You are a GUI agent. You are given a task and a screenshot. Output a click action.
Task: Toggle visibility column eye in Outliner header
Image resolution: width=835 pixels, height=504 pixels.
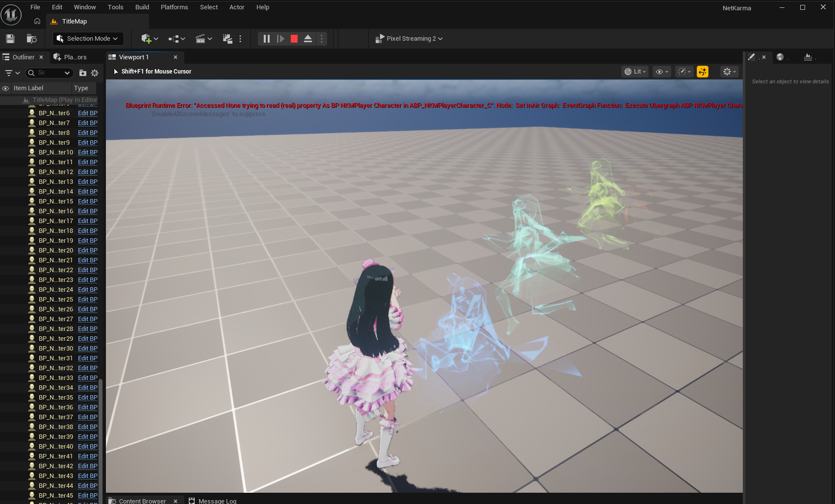[5, 88]
